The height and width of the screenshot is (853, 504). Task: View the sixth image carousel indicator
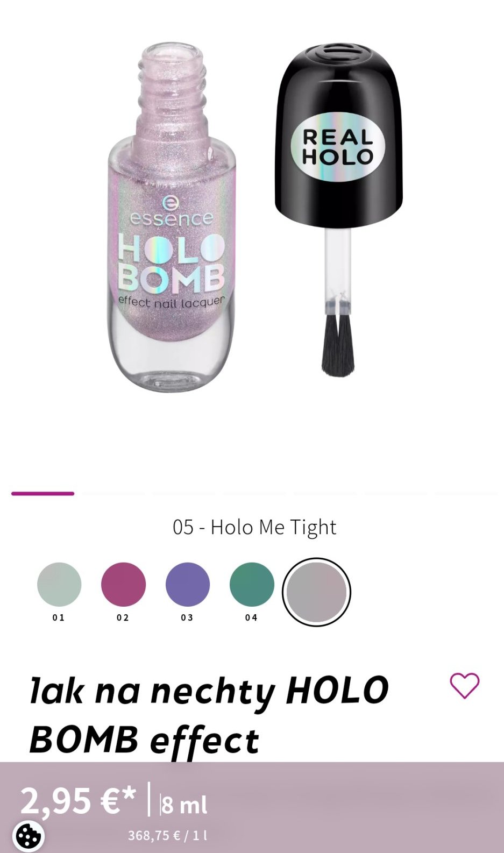pos(395,493)
